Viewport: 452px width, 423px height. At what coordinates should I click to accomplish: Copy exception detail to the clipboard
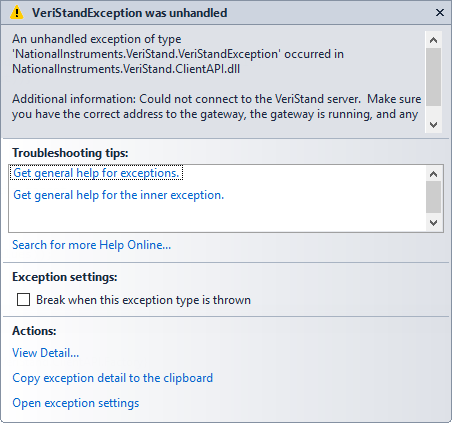click(113, 378)
